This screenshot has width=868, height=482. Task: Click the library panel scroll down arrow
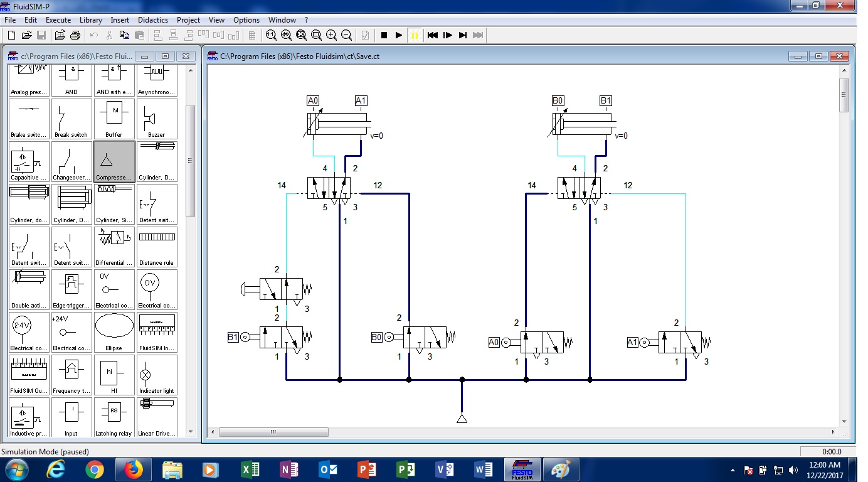click(190, 432)
